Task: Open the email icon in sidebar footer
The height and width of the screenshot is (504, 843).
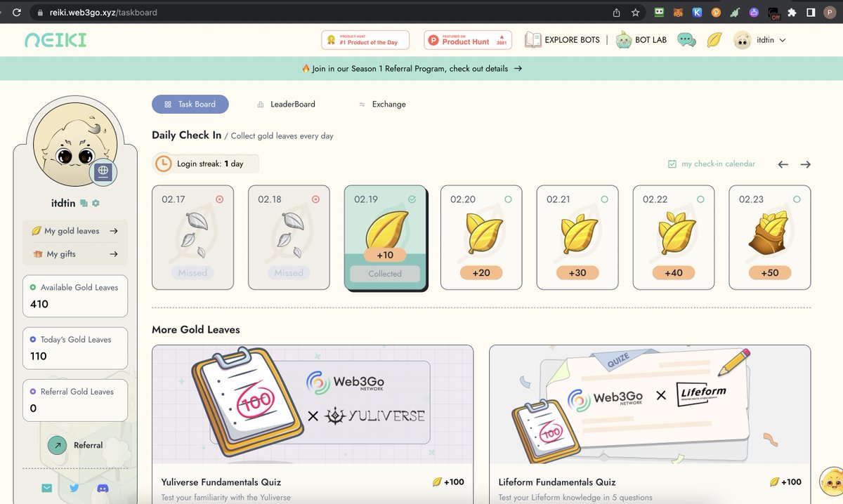Action: 46,488
